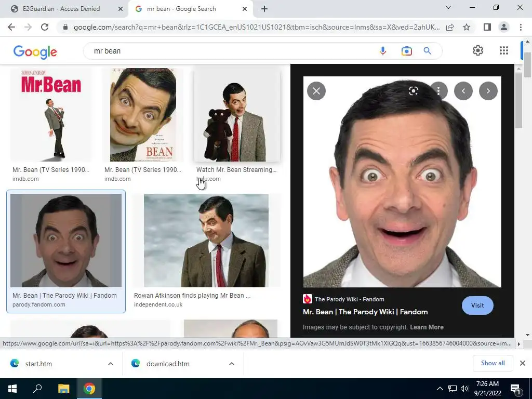The width and height of the screenshot is (532, 399).
Task: Show previous image in preview
Action: (x=463, y=91)
